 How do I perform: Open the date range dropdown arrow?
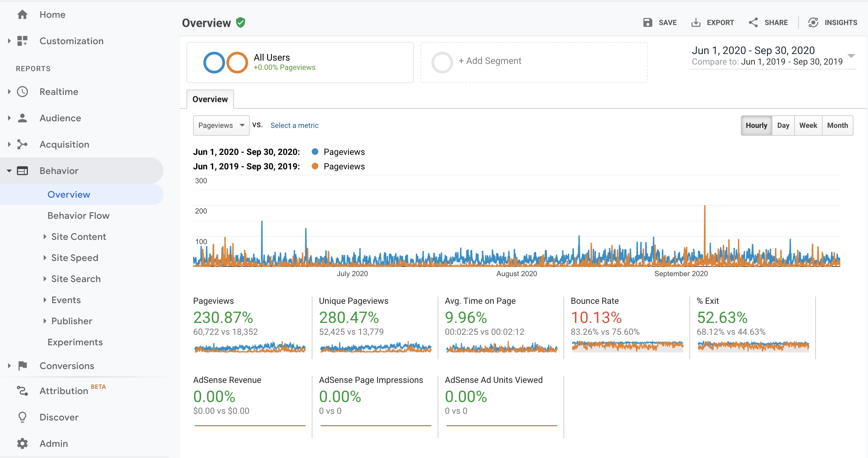[851, 56]
